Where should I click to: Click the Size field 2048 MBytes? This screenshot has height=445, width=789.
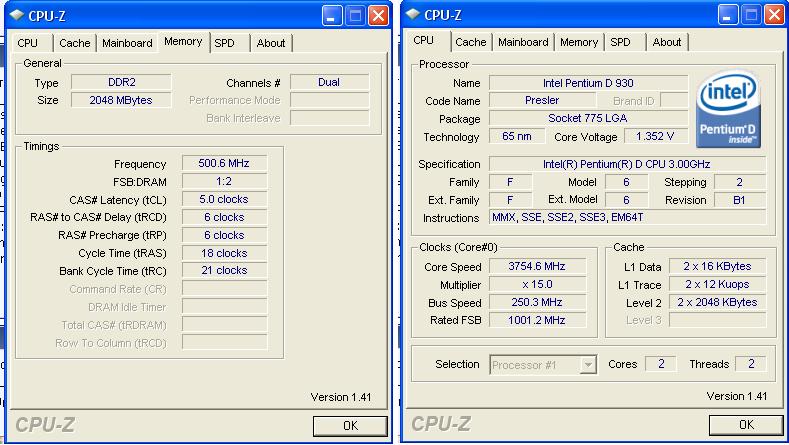[121, 100]
